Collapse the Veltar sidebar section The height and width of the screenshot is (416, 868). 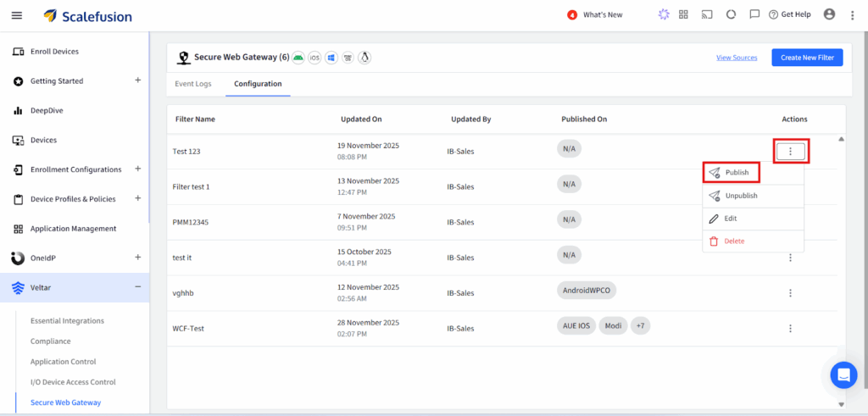click(x=137, y=287)
